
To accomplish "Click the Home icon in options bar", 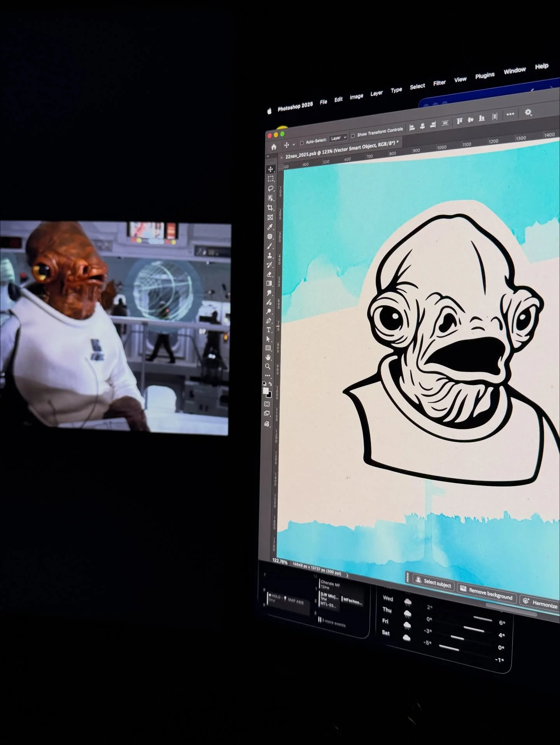I will pos(274,147).
